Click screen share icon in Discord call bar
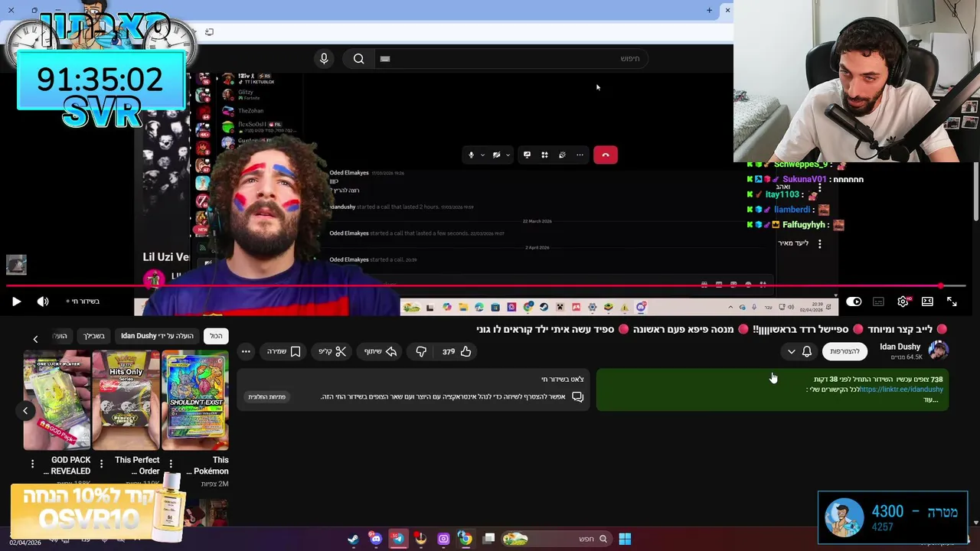This screenshot has height=551, width=980. click(x=527, y=155)
